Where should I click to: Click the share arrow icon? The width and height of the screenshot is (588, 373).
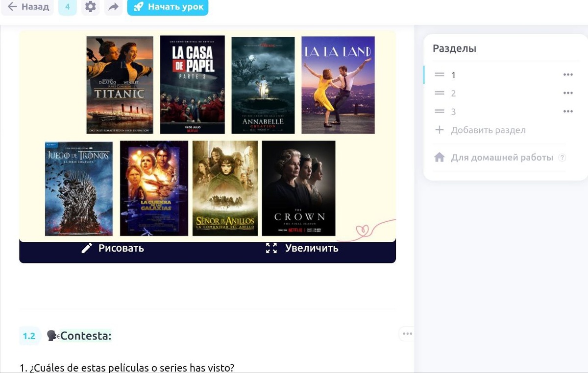tap(114, 7)
